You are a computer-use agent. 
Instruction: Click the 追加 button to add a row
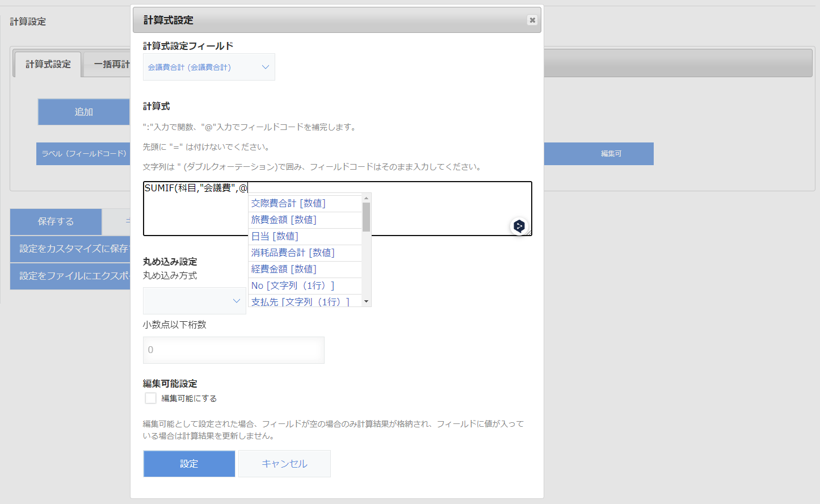[83, 111]
